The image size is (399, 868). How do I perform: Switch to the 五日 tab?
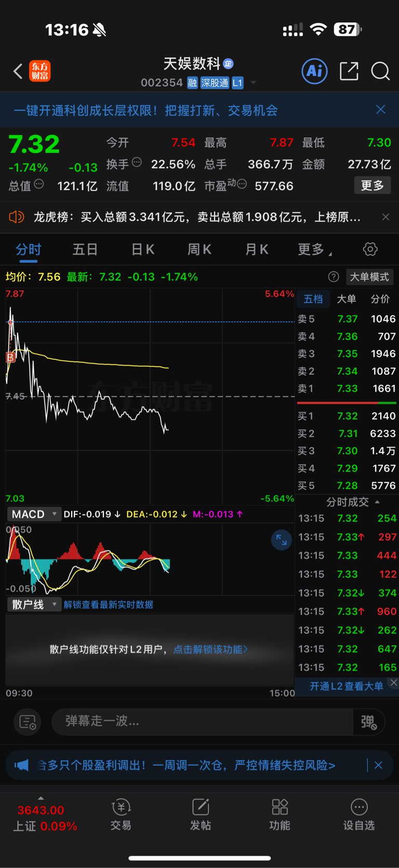coord(85,250)
